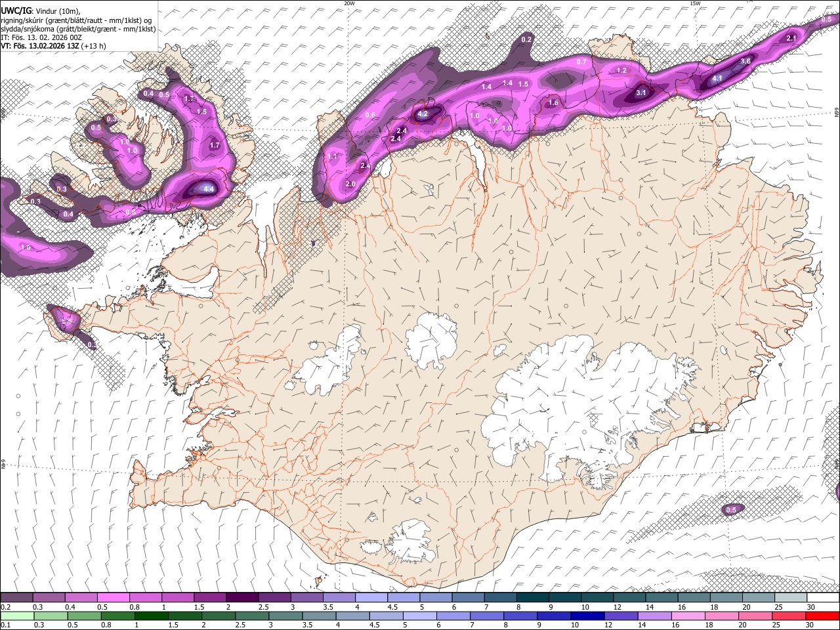This screenshot has width=840, height=630.
Task: Click the 3.1 snowfall value label
Action: pos(641,93)
